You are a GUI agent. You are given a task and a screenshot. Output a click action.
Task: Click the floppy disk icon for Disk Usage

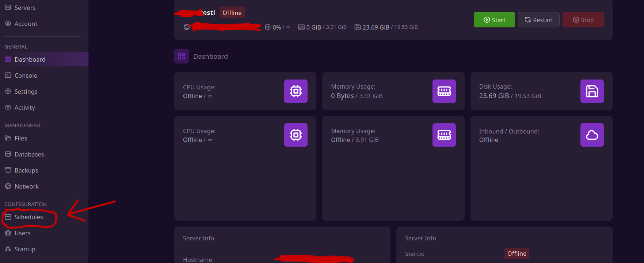pos(592,91)
